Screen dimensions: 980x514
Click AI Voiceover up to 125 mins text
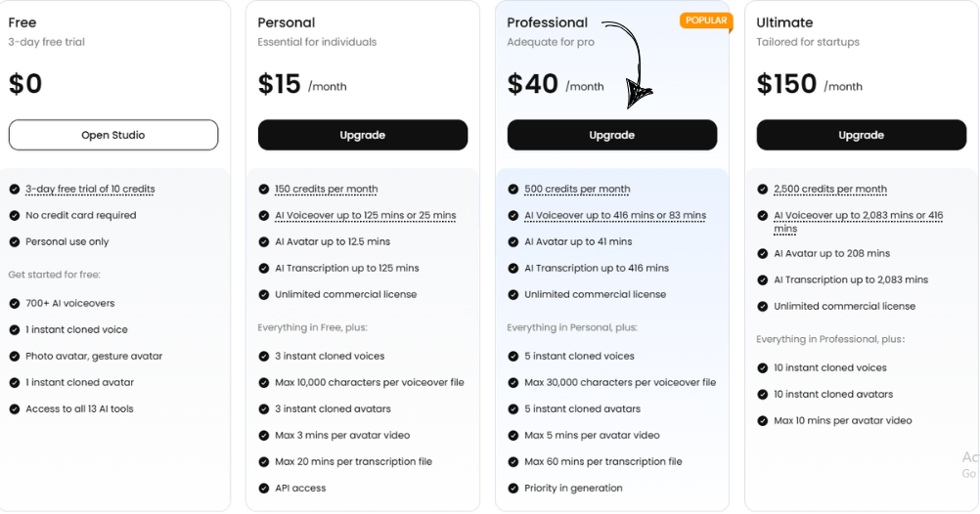tap(365, 216)
